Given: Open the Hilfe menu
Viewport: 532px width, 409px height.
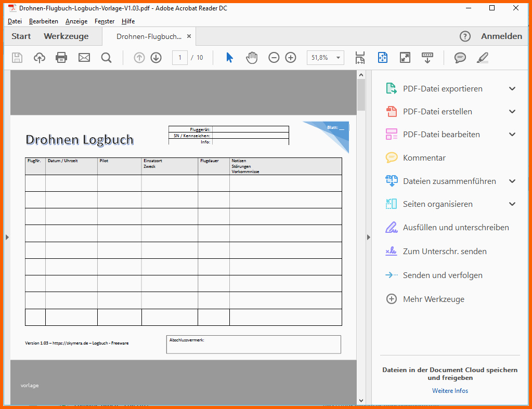Looking at the screenshot, I should tap(128, 21).
